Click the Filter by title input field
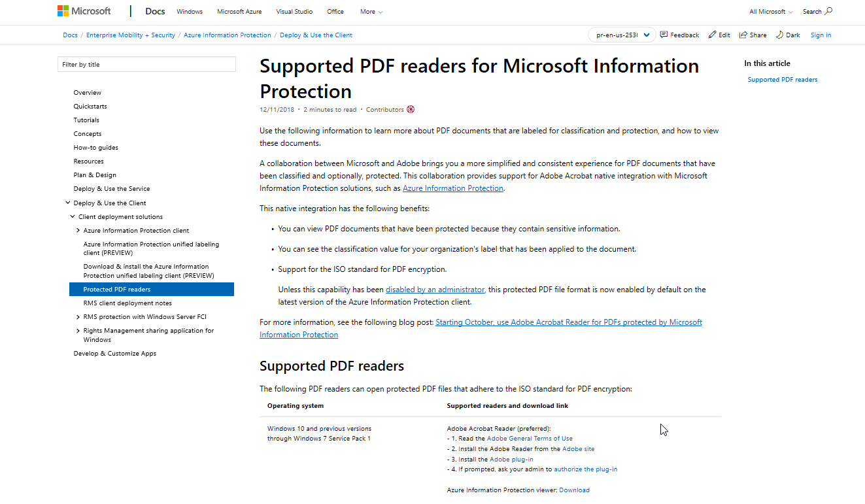This screenshot has height=504, width=865. 146,64
